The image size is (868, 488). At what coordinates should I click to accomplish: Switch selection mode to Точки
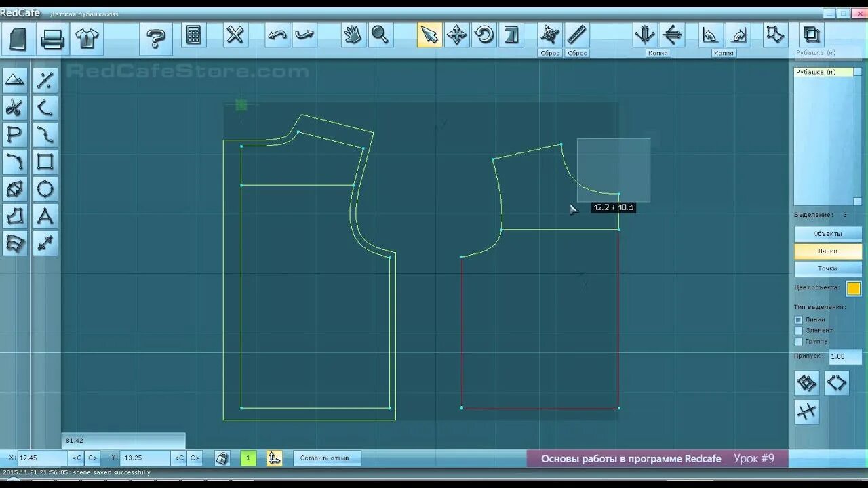point(828,268)
